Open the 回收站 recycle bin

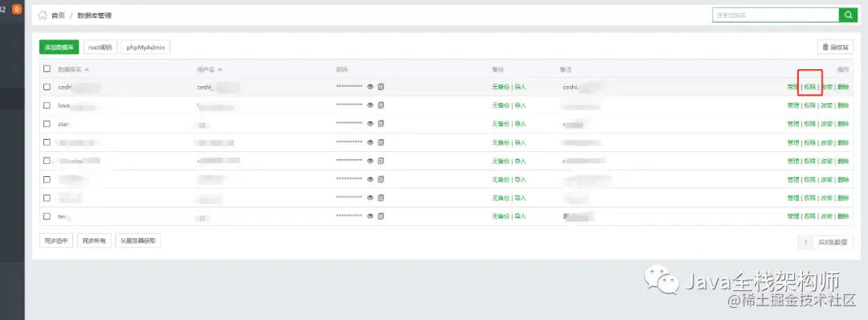(835, 47)
